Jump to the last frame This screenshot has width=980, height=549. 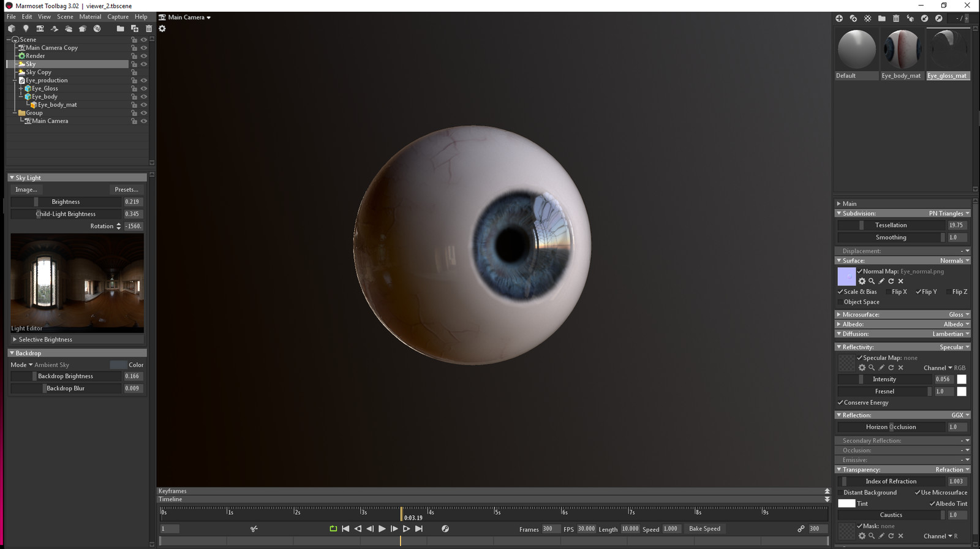click(419, 528)
